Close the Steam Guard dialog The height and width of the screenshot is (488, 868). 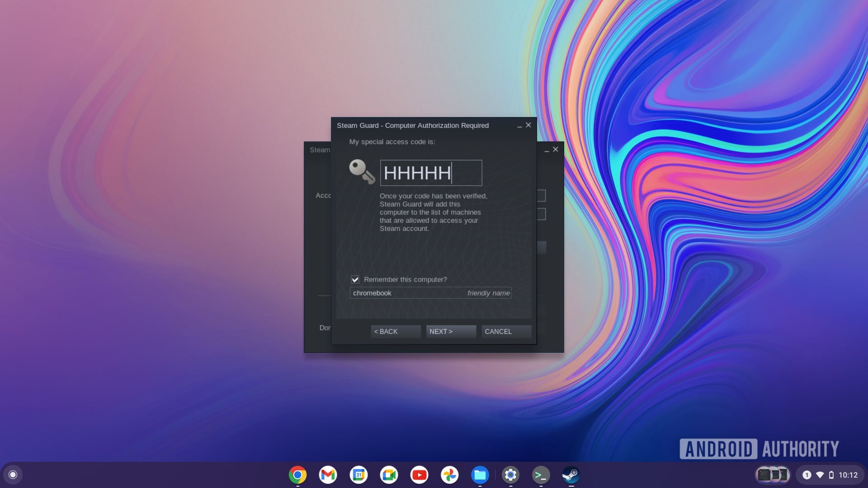click(528, 125)
